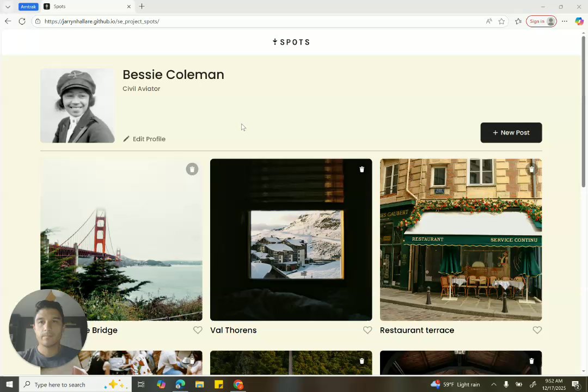Open the Restaurant terrace image preview
Viewport: 588px width, 392px height.
coord(461,240)
